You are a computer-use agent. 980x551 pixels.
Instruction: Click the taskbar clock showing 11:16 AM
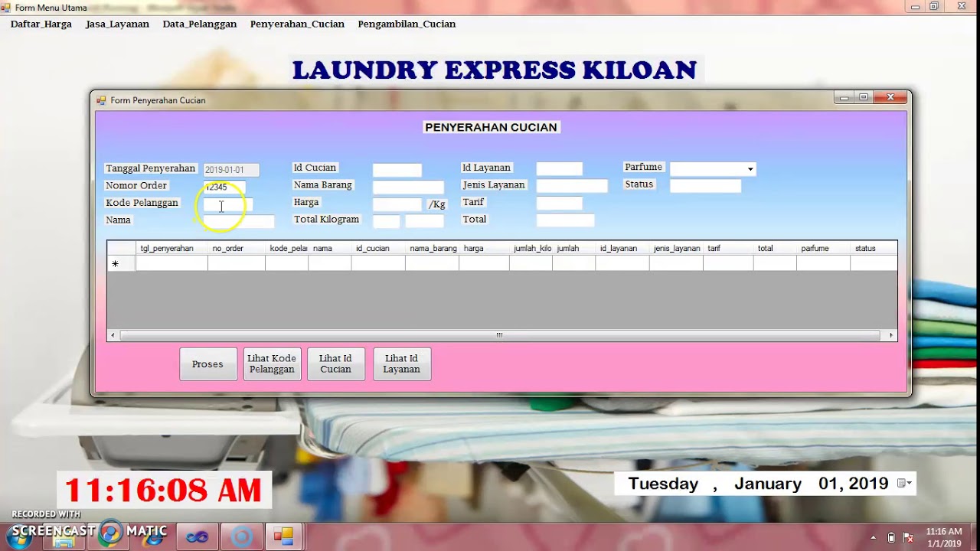944,537
